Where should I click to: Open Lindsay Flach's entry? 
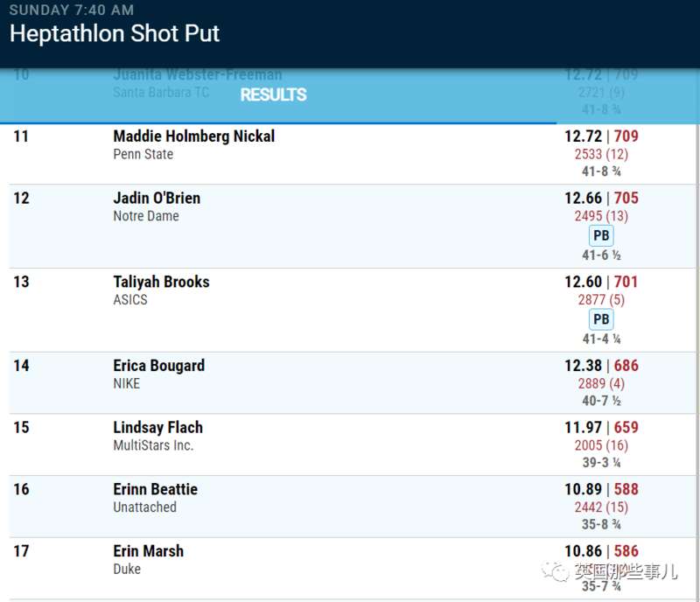[353, 444]
